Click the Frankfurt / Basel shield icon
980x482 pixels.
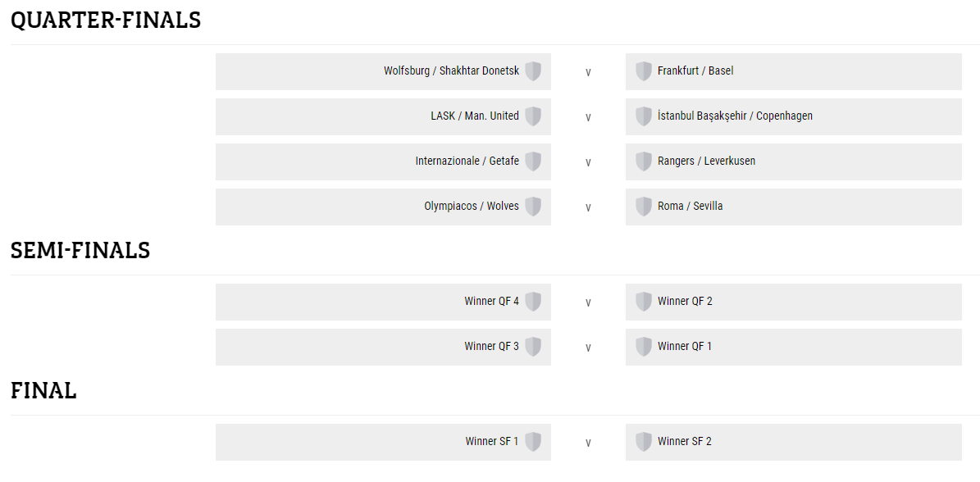(644, 71)
